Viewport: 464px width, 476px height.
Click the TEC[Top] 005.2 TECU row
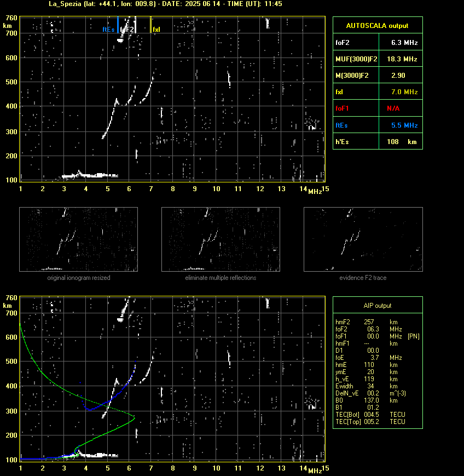click(370, 422)
